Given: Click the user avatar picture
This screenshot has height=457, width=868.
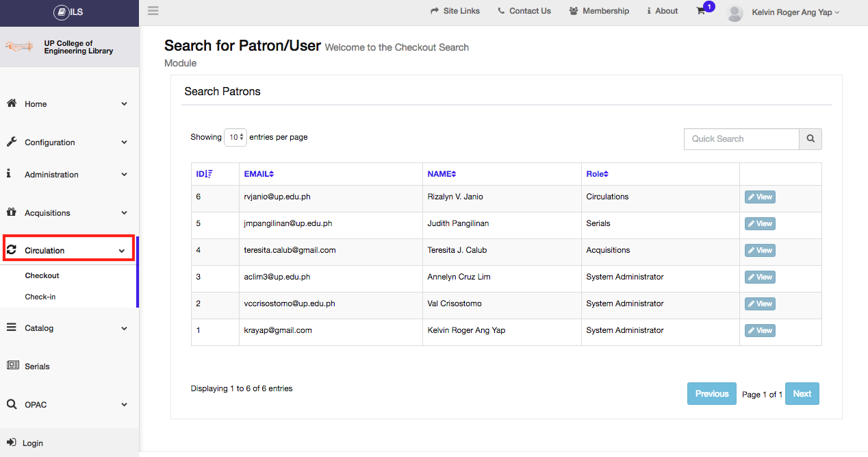Looking at the screenshot, I should pyautogui.click(x=735, y=12).
